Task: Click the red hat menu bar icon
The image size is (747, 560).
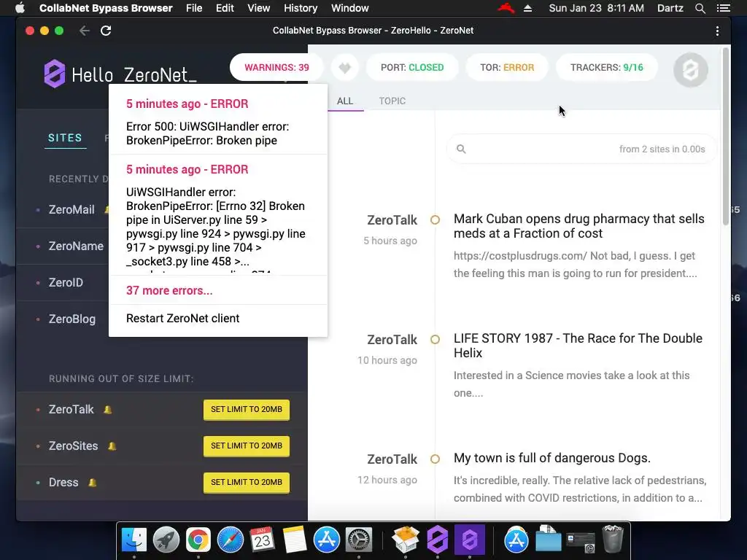Action: click(x=506, y=8)
